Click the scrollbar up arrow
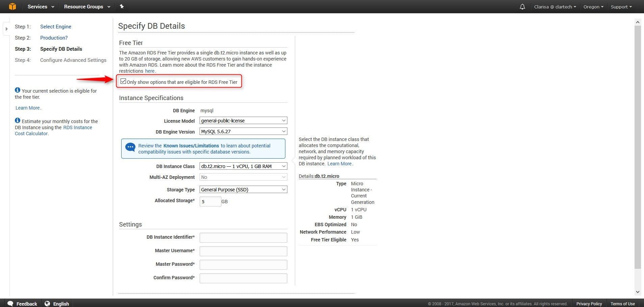Viewport: 644px width, 307px height. point(638,22)
